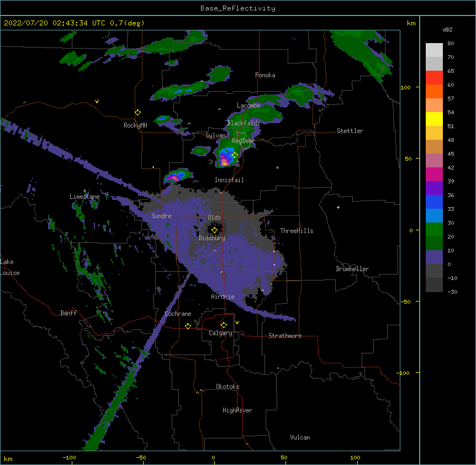Screen dimensions: 476x465
Task: Click the Innisfail city label
Action: (x=229, y=180)
